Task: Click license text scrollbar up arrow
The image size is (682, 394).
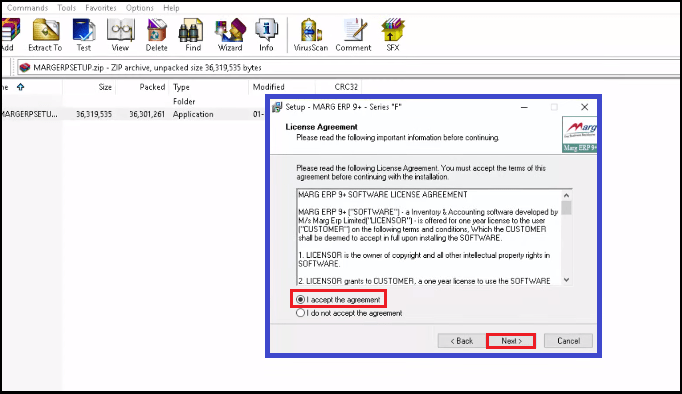Action: pyautogui.click(x=566, y=195)
